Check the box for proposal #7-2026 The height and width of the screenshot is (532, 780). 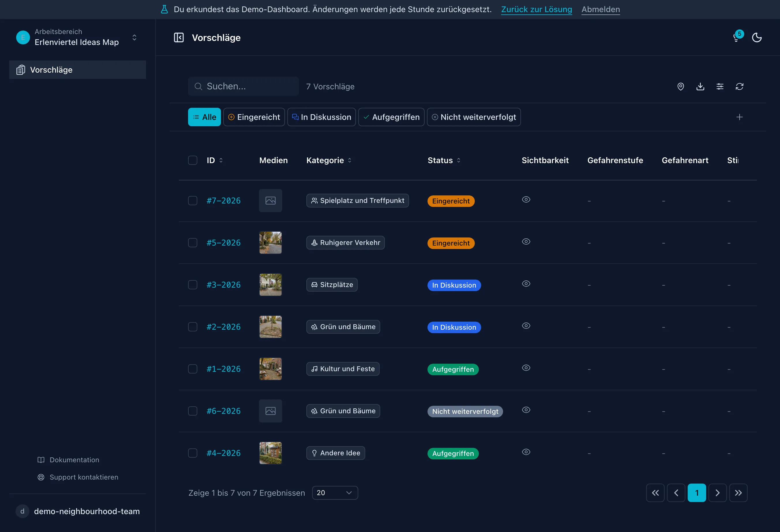(x=193, y=201)
